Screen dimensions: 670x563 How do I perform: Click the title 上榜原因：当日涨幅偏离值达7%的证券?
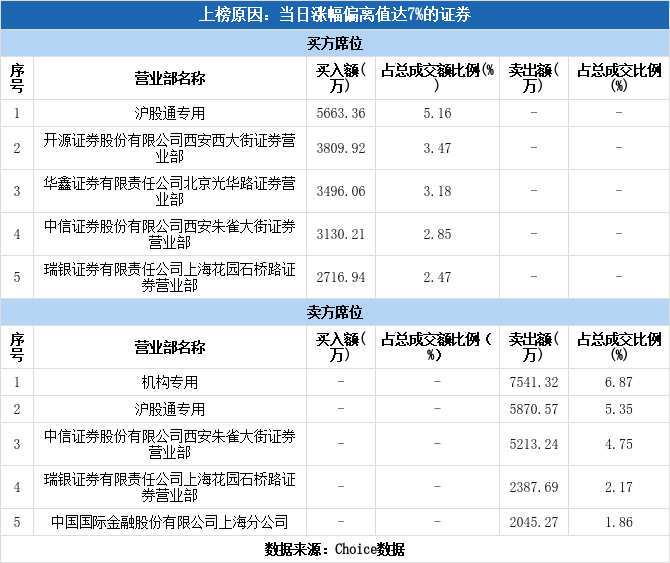(x=335, y=15)
